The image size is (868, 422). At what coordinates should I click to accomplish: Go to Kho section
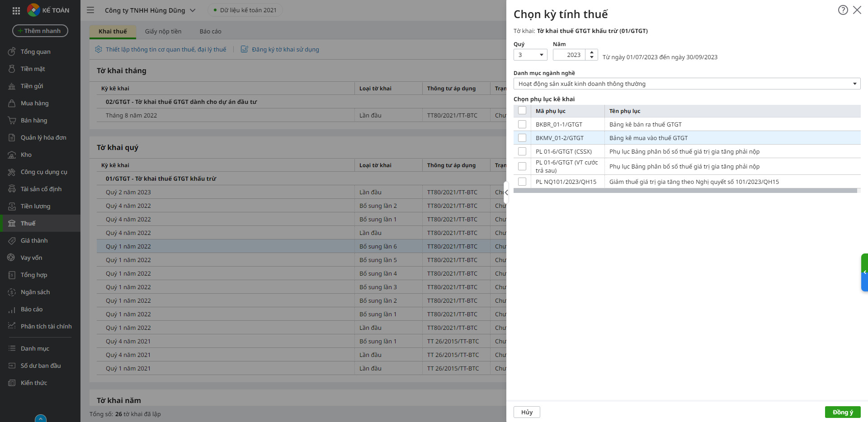pyautogui.click(x=40, y=155)
